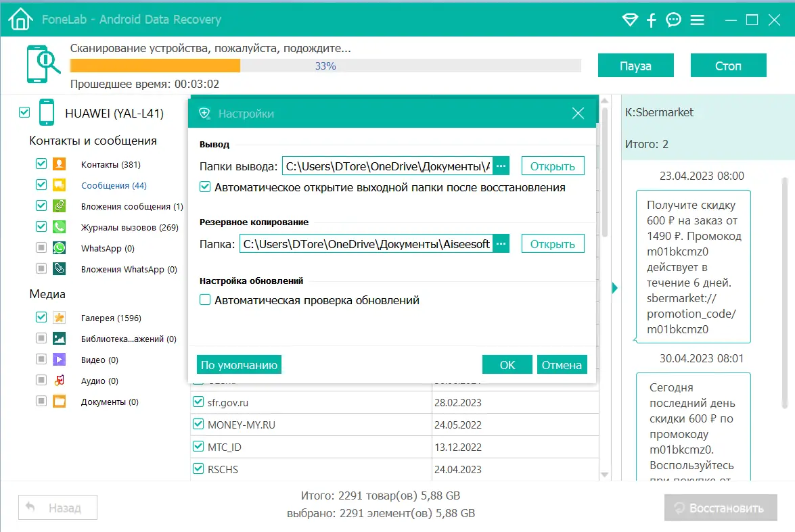Select Контакты (381) in the sidebar
The width and height of the screenshot is (795, 532).
click(x=110, y=164)
